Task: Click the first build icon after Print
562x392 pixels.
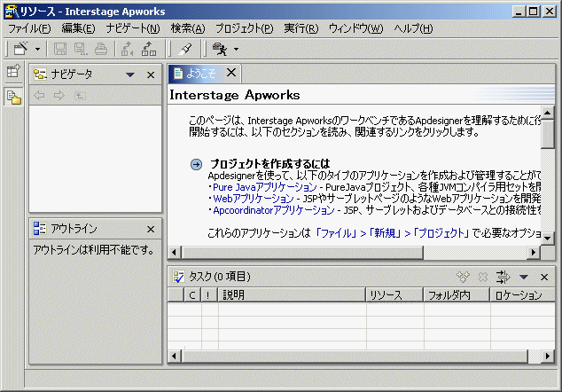Action: (127, 49)
